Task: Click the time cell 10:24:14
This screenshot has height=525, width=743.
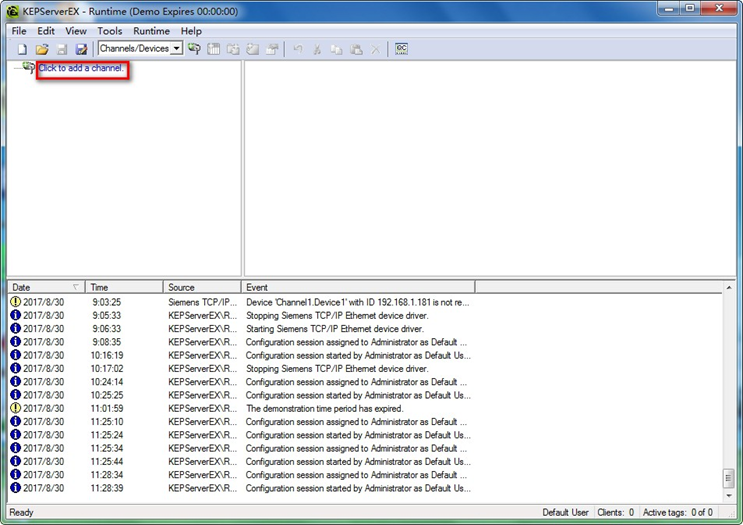Action: pyautogui.click(x=107, y=381)
